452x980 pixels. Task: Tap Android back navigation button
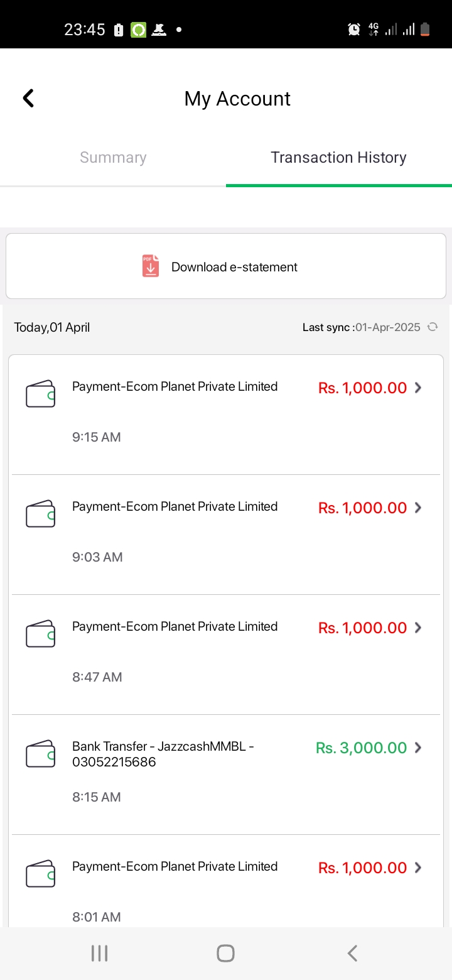(x=352, y=953)
